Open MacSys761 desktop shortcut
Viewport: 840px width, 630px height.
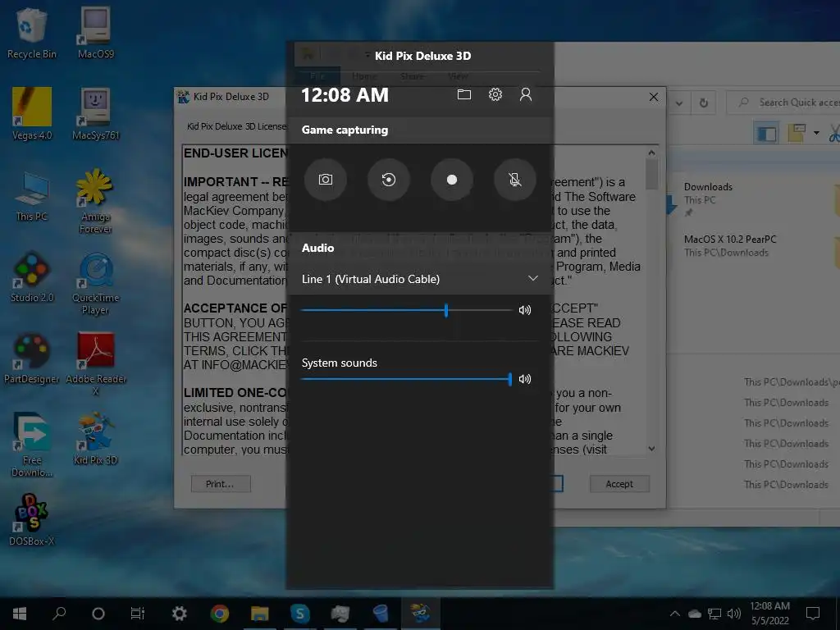coord(96,114)
